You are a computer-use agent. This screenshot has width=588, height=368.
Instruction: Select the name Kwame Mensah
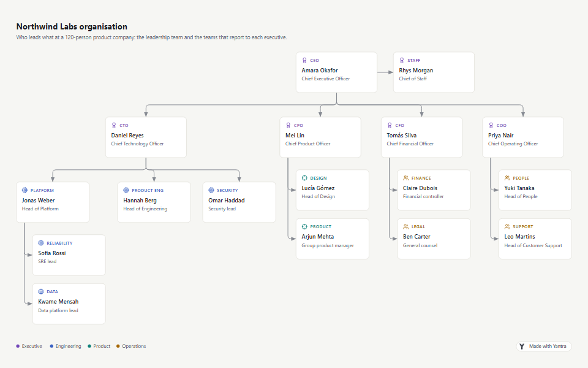(x=58, y=302)
